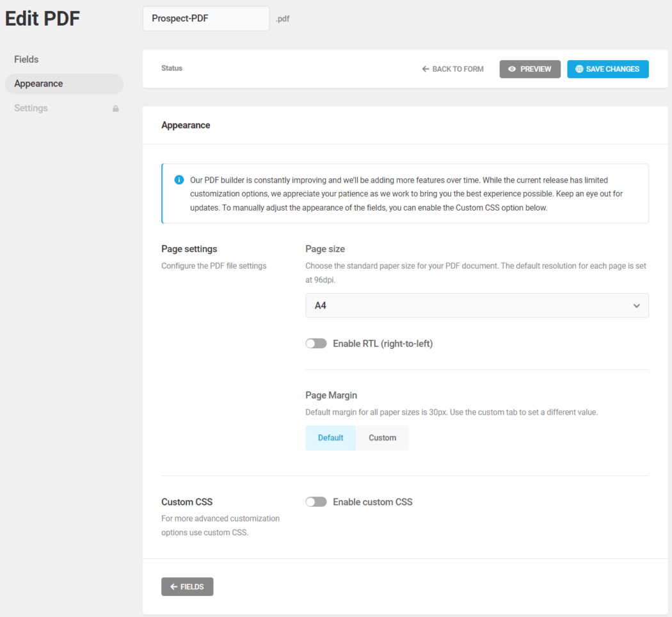Click the left arrow icon on the FIELDS button
Viewport: 672px width, 617px height.
(x=173, y=586)
